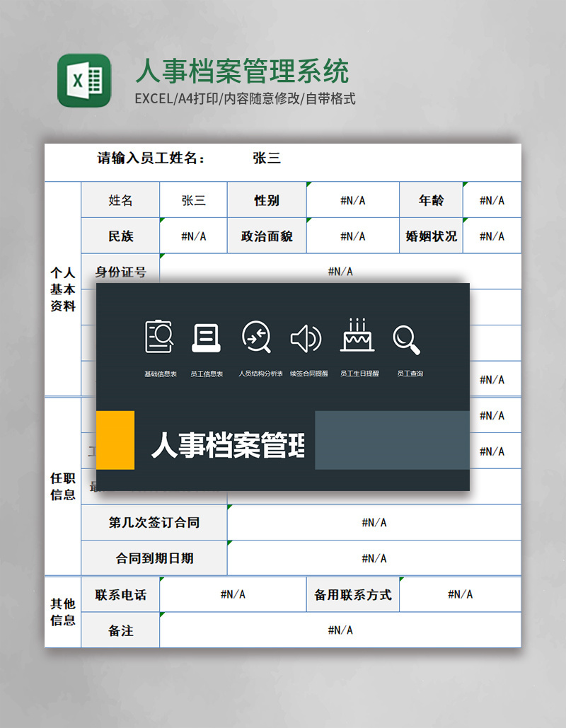Click the yellow color block on the banner
566x728 pixels.
click(x=115, y=439)
